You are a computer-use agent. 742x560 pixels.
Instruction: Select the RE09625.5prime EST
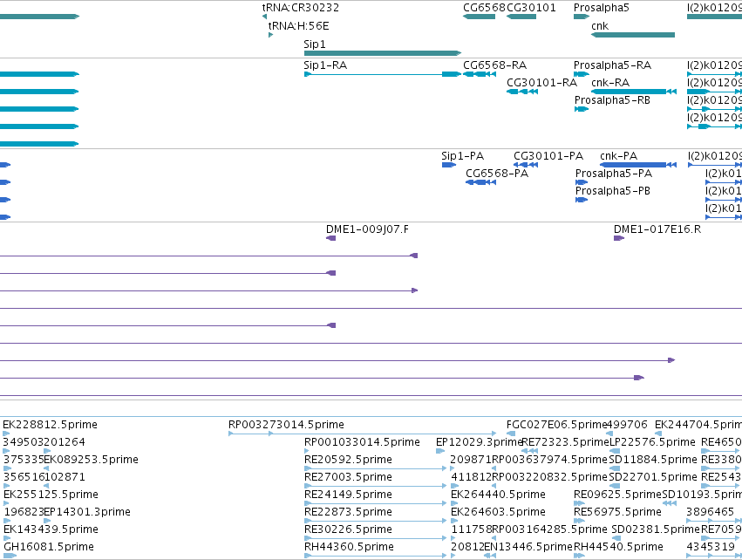coord(580,503)
